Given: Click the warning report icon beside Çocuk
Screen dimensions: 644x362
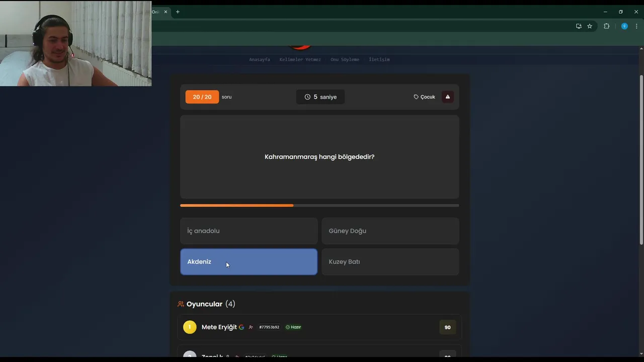Looking at the screenshot, I should pos(447,97).
